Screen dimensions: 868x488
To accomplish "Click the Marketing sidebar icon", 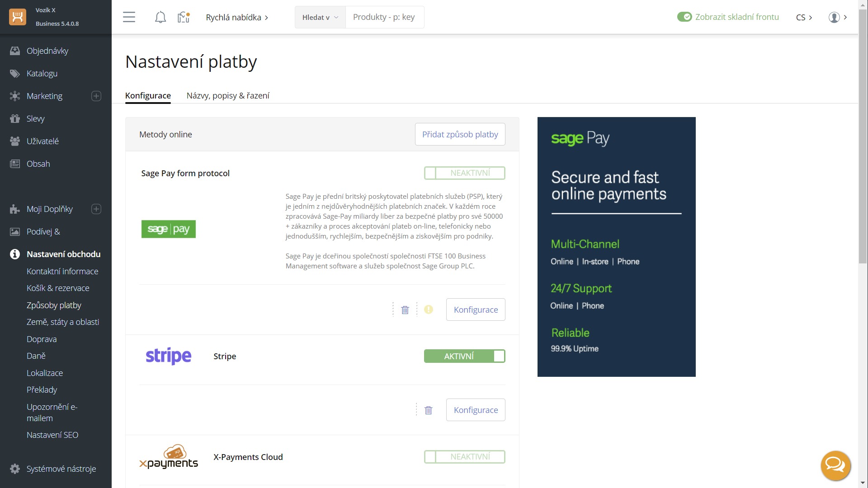I will [15, 96].
